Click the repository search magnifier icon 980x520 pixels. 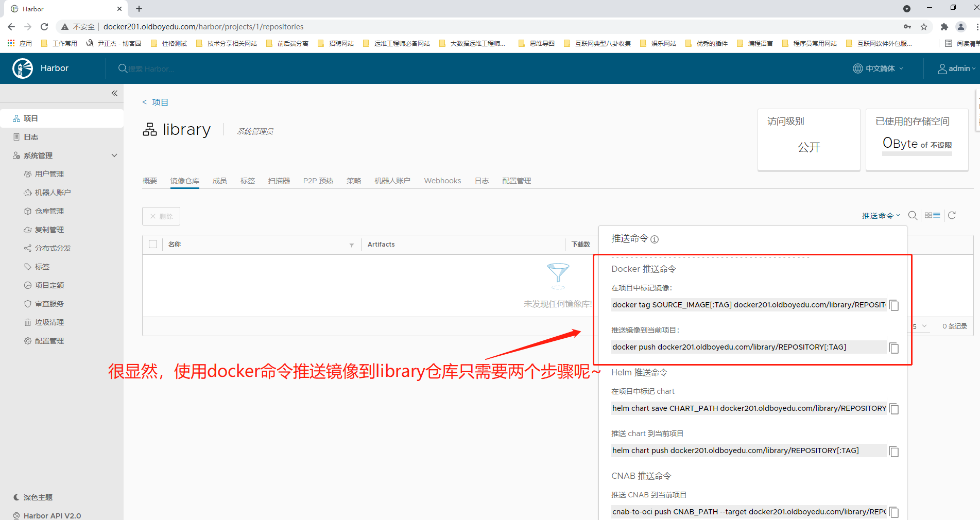coord(913,215)
